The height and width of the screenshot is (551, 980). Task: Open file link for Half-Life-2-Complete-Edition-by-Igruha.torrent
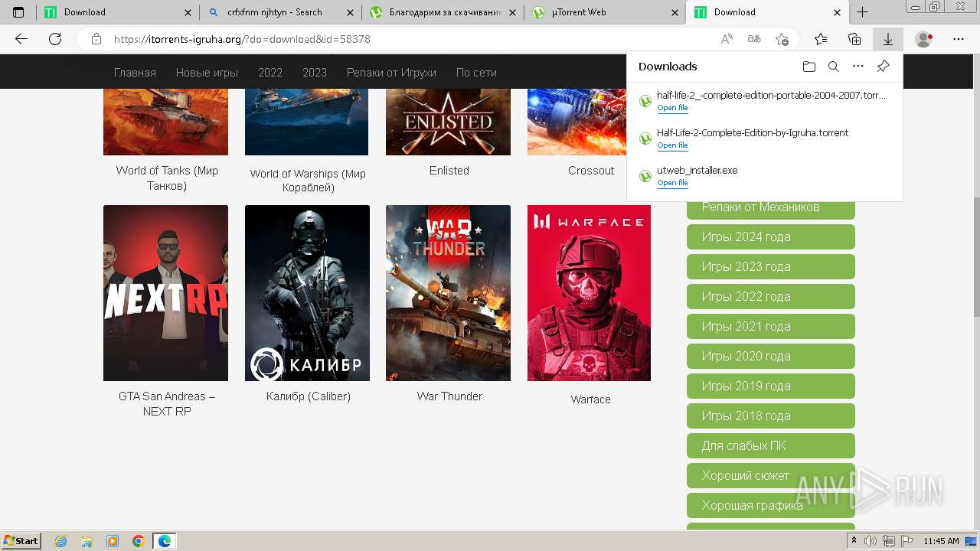[x=672, y=145]
